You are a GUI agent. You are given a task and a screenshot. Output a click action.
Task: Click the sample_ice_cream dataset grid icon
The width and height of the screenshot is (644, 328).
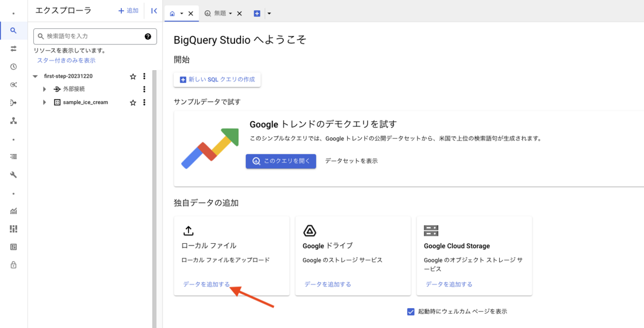pos(57,102)
